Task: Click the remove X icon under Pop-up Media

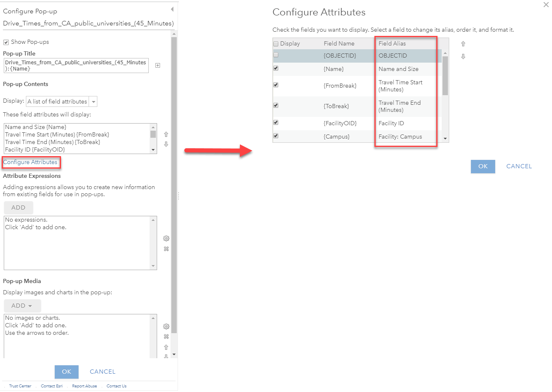Action: (x=166, y=336)
